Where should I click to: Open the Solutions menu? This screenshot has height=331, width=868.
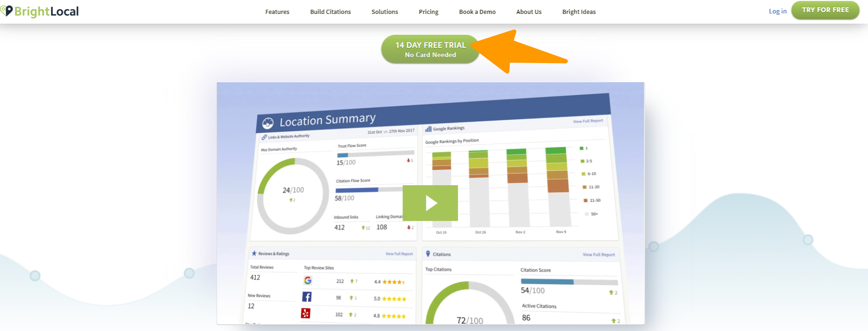pos(384,12)
